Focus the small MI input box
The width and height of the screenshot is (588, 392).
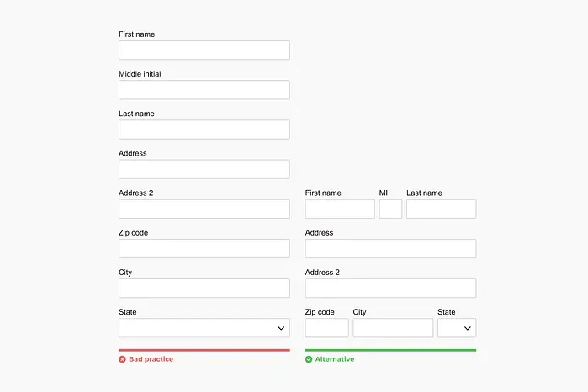click(x=390, y=209)
